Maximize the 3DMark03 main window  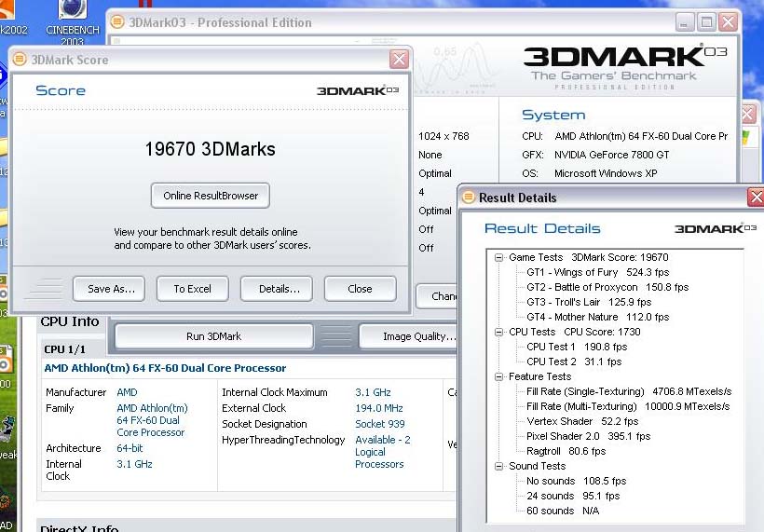click(x=706, y=22)
